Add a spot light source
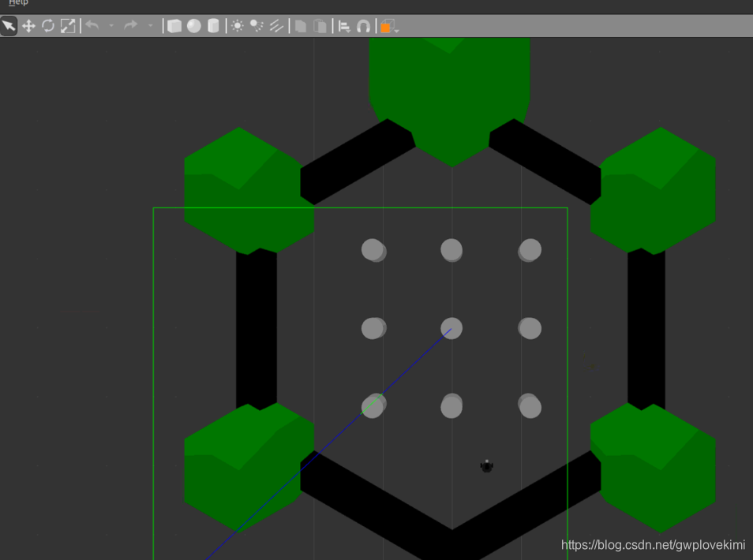The image size is (753, 560). pyautogui.click(x=257, y=26)
